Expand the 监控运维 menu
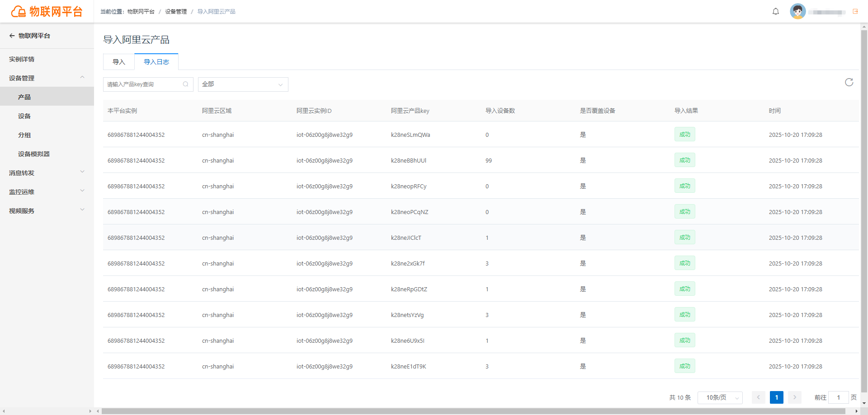This screenshot has height=415, width=868. point(47,192)
